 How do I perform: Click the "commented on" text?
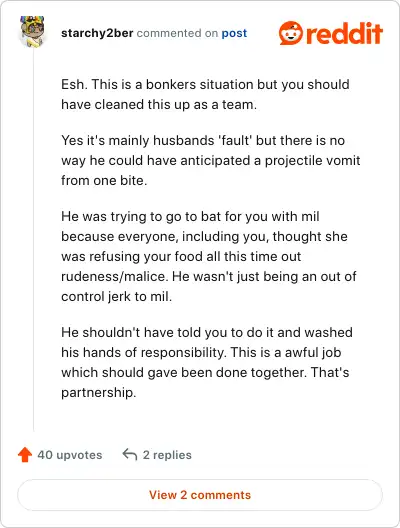tap(177, 33)
